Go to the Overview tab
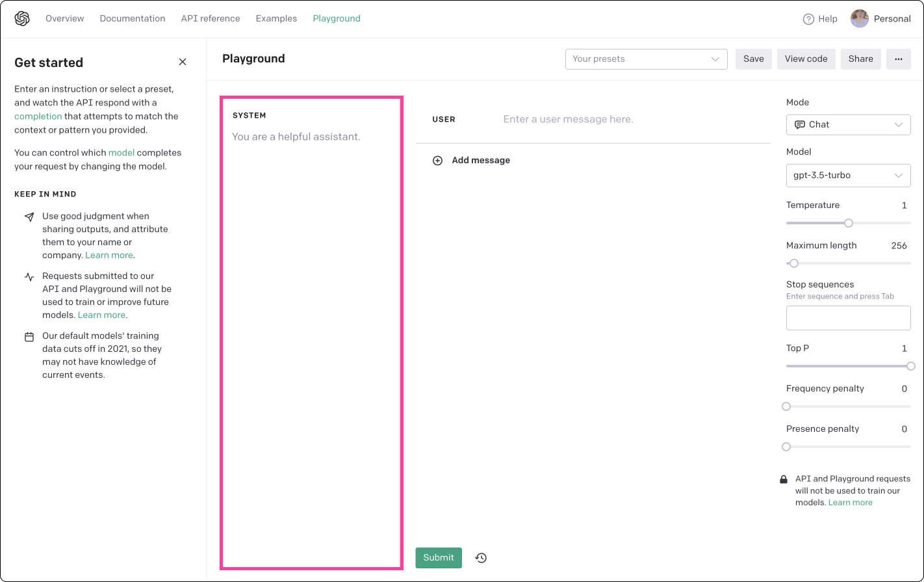The image size is (924, 582). click(x=64, y=18)
